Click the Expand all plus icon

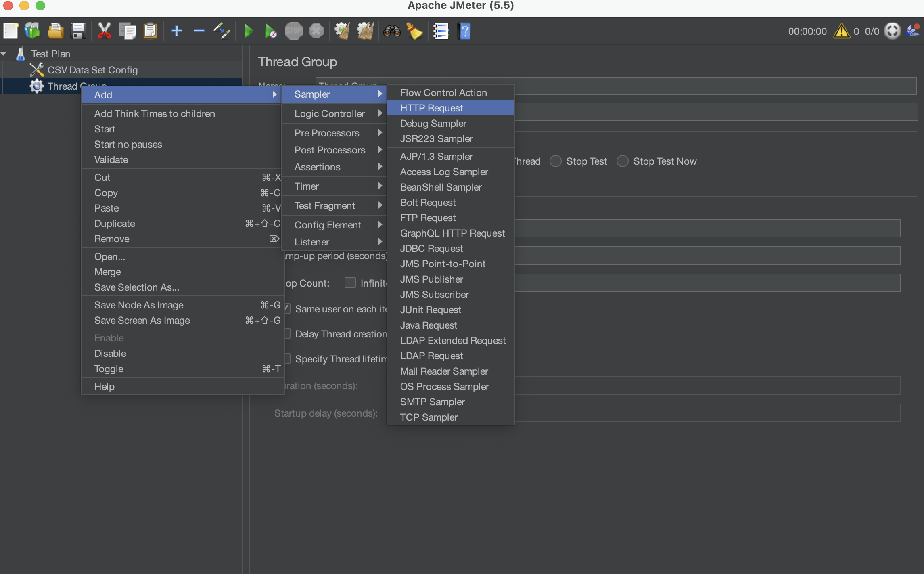[x=177, y=31]
